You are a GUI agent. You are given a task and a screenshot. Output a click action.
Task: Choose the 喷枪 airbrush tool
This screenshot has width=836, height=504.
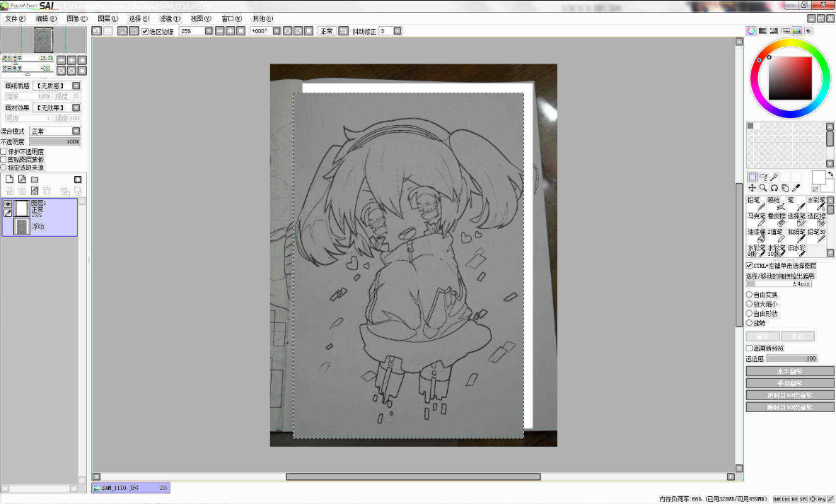click(x=777, y=204)
